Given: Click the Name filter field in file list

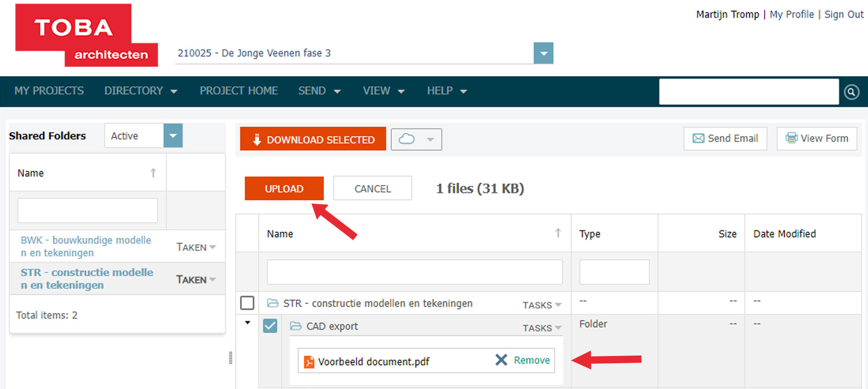Looking at the screenshot, I should tap(415, 272).
